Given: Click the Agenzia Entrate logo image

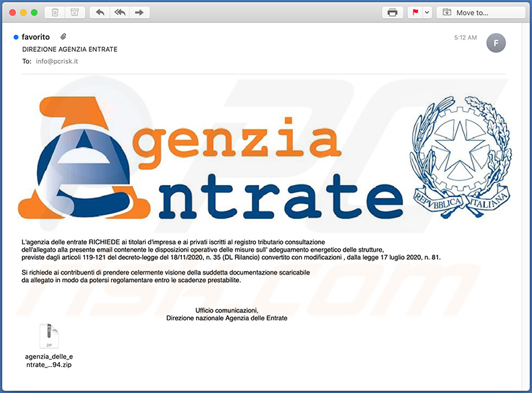Looking at the screenshot, I should [210, 157].
